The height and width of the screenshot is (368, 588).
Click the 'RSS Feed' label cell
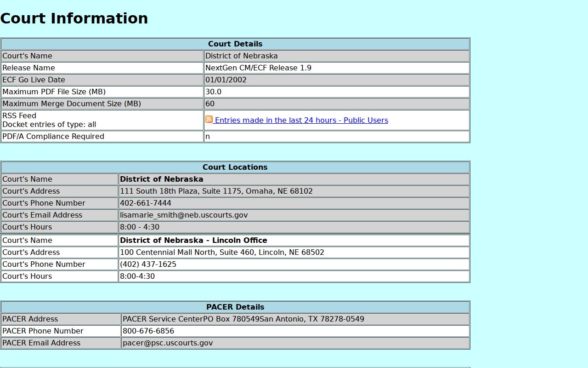102,120
